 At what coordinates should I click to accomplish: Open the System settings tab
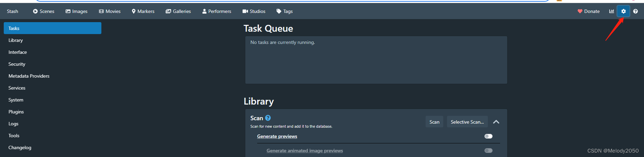point(52,100)
